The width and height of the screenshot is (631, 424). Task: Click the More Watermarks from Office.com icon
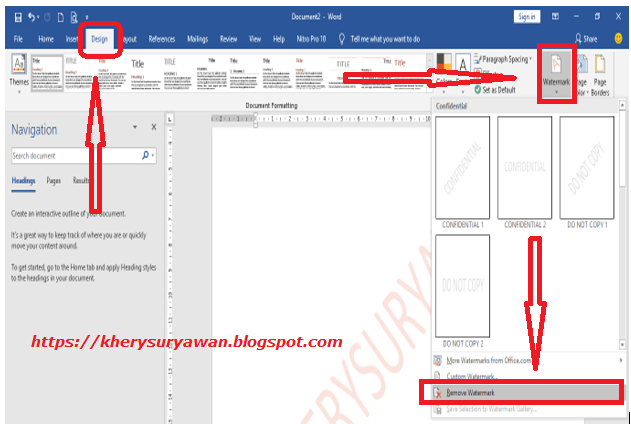(x=437, y=360)
